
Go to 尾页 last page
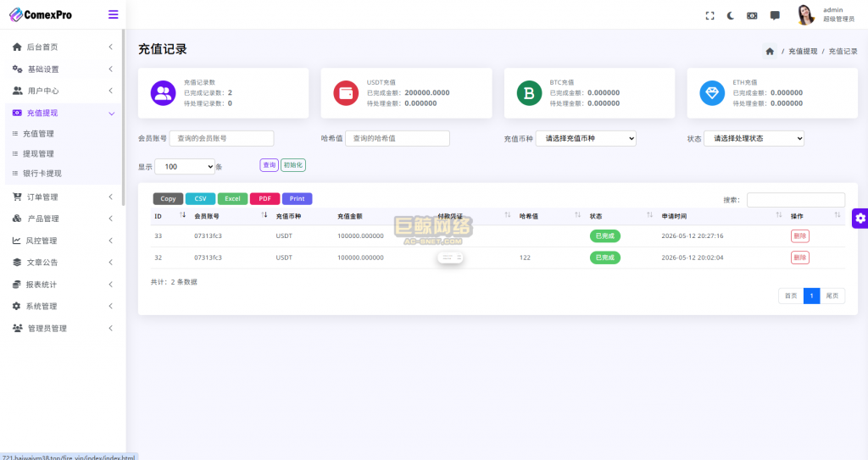pos(832,297)
